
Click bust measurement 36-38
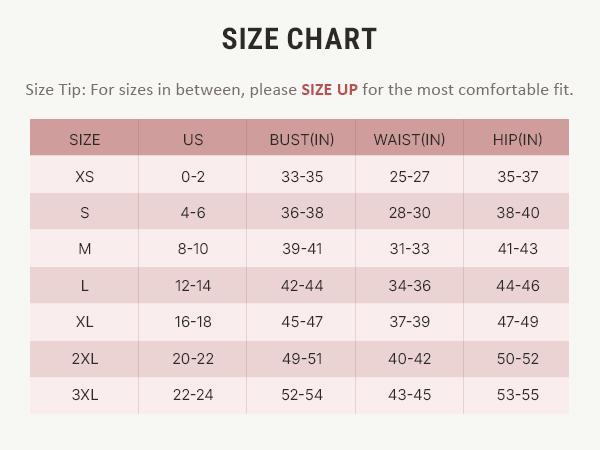(x=302, y=213)
